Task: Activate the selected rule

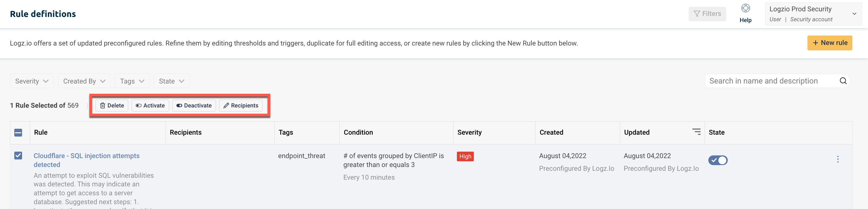Action: [150, 106]
